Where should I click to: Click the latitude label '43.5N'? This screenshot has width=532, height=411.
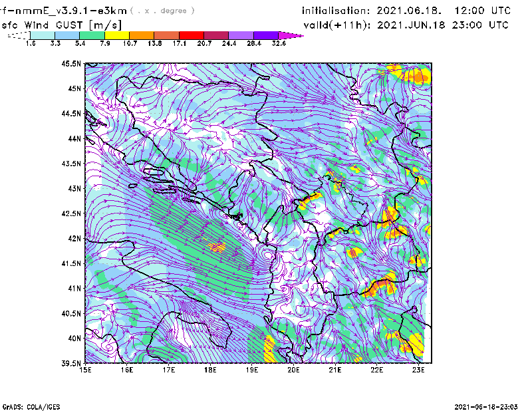pos(71,163)
